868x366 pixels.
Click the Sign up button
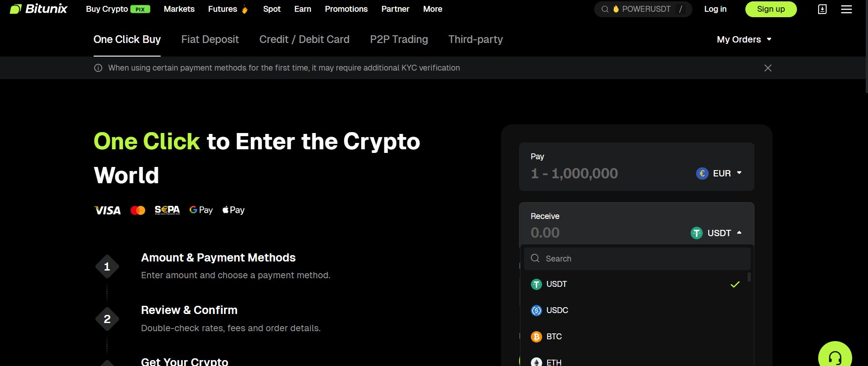pyautogui.click(x=771, y=9)
